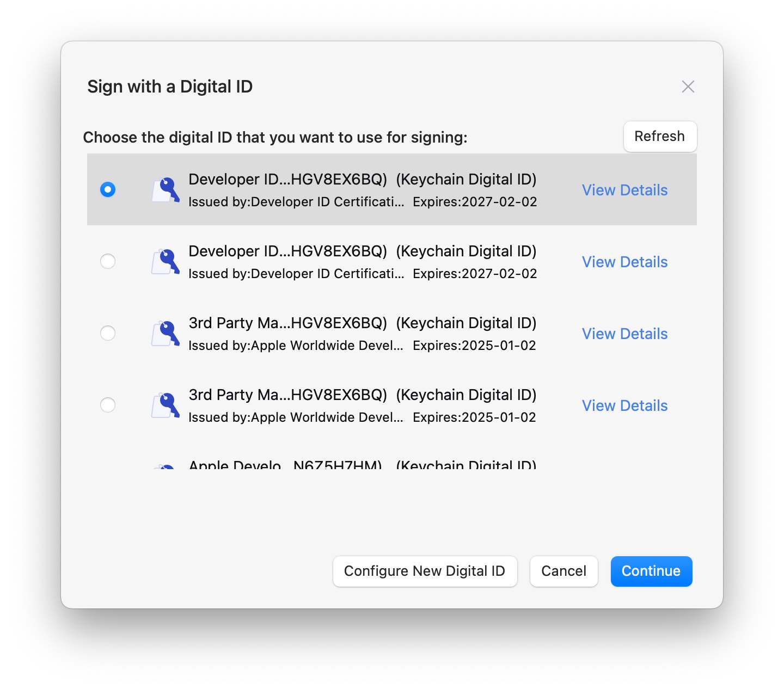Click the first 3rd Party Ma entry's issuer text
784x689 pixels.
(296, 346)
